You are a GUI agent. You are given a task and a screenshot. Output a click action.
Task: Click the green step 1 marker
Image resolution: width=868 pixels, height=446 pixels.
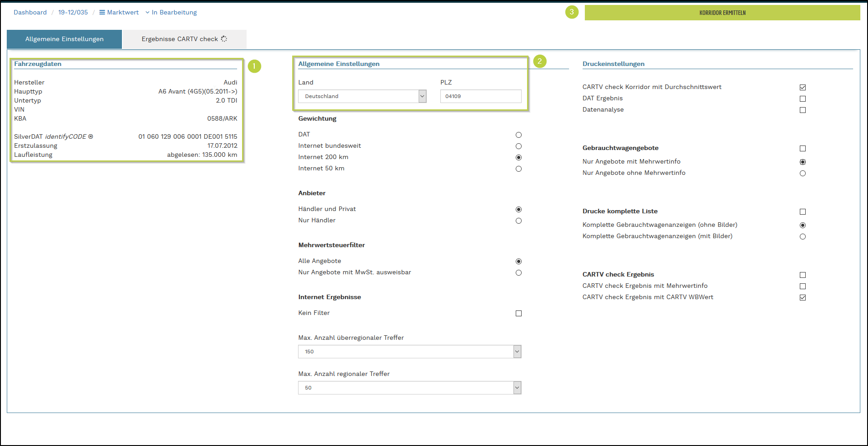coord(254,66)
